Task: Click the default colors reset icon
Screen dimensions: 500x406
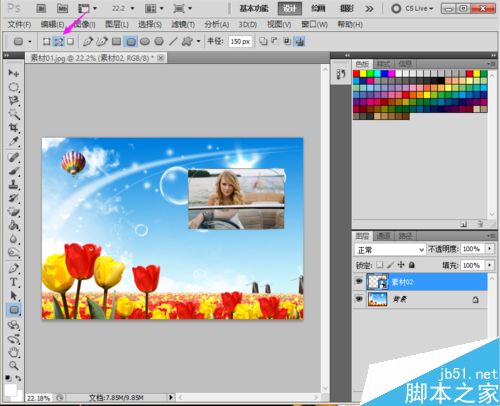Action: coord(8,378)
